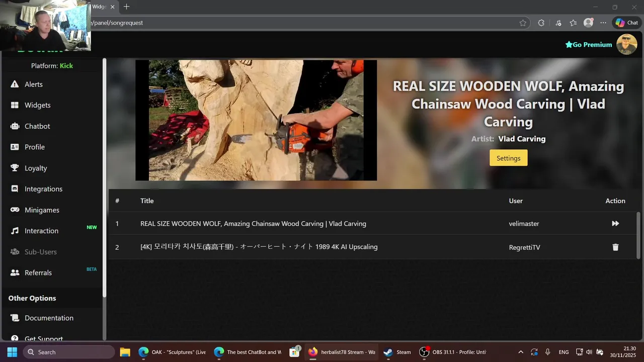
Task: Open the song request Settings button
Action: tap(508, 158)
